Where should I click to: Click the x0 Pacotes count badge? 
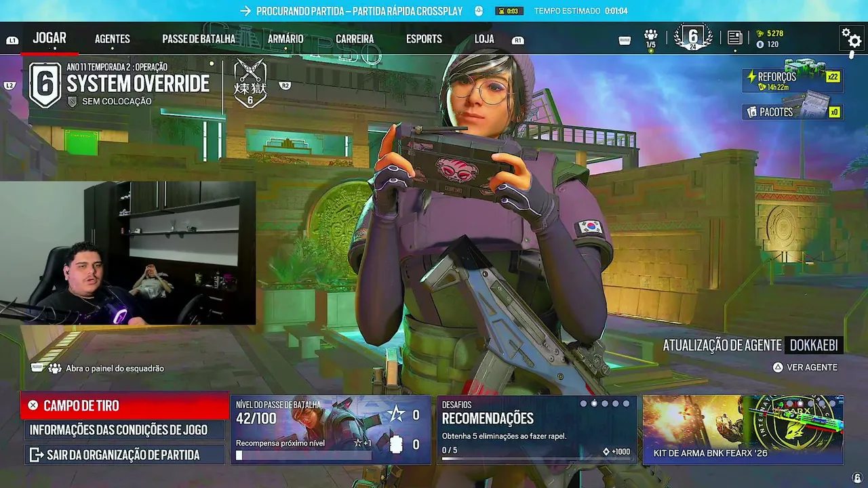point(833,112)
